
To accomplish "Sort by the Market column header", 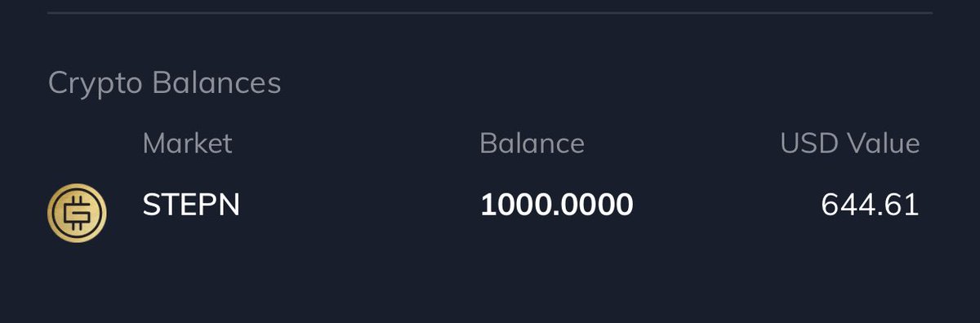I will pyautogui.click(x=187, y=144).
